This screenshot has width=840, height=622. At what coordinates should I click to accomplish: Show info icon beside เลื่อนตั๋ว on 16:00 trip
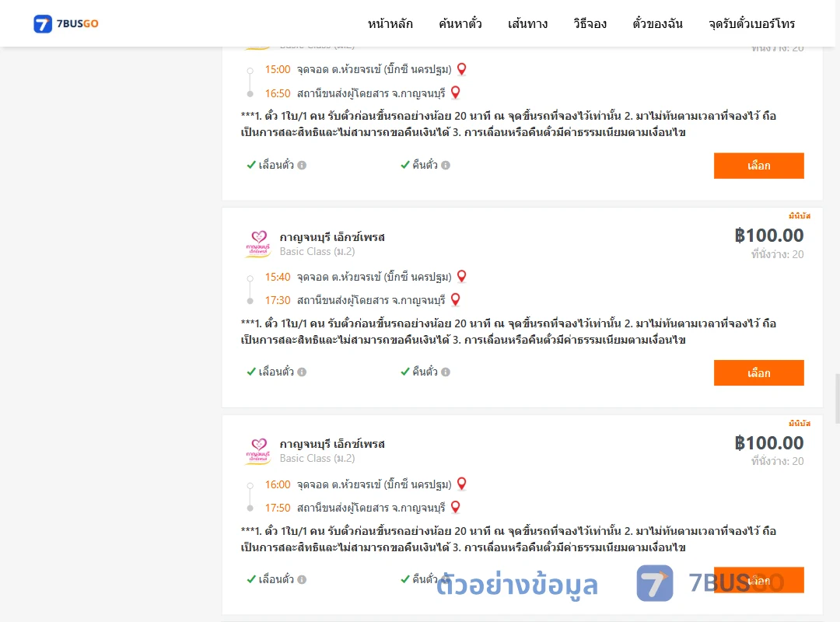click(302, 579)
